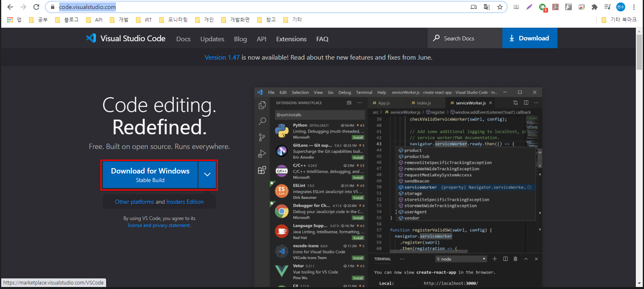The image size is (644, 289).
Task: Click the scrollbar down arrow
Action: click(x=639, y=283)
